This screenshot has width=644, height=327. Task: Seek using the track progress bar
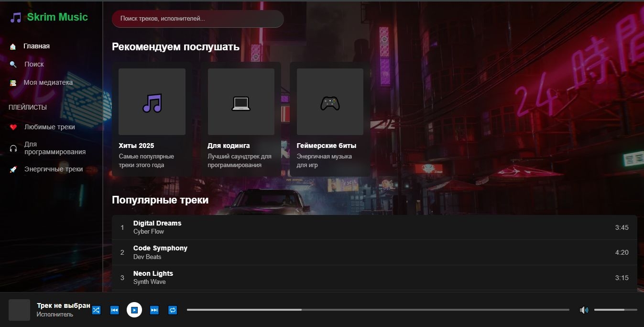pyautogui.click(x=378, y=310)
